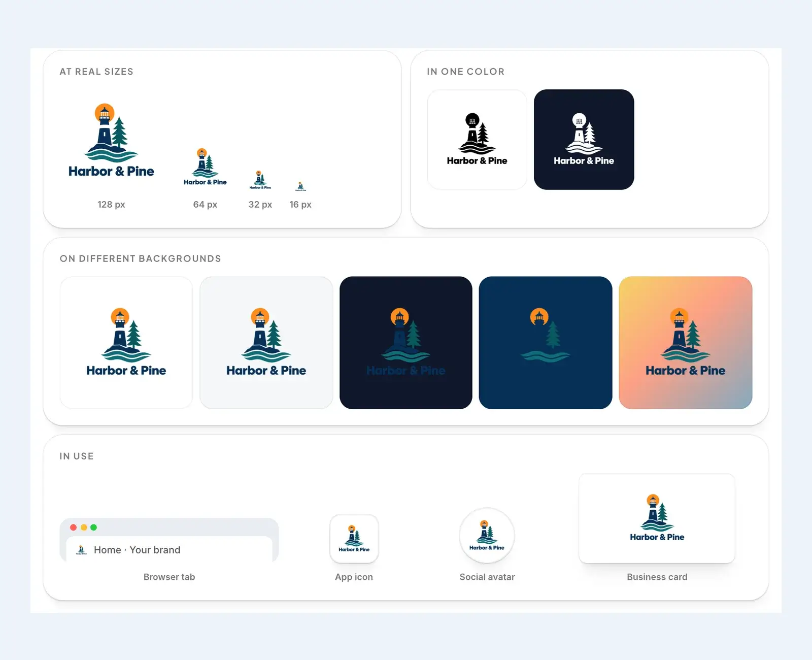The width and height of the screenshot is (812, 660).
Task: Click the 'ON DIFFERENT BACKGROUNDS' heading
Action: coord(141,258)
